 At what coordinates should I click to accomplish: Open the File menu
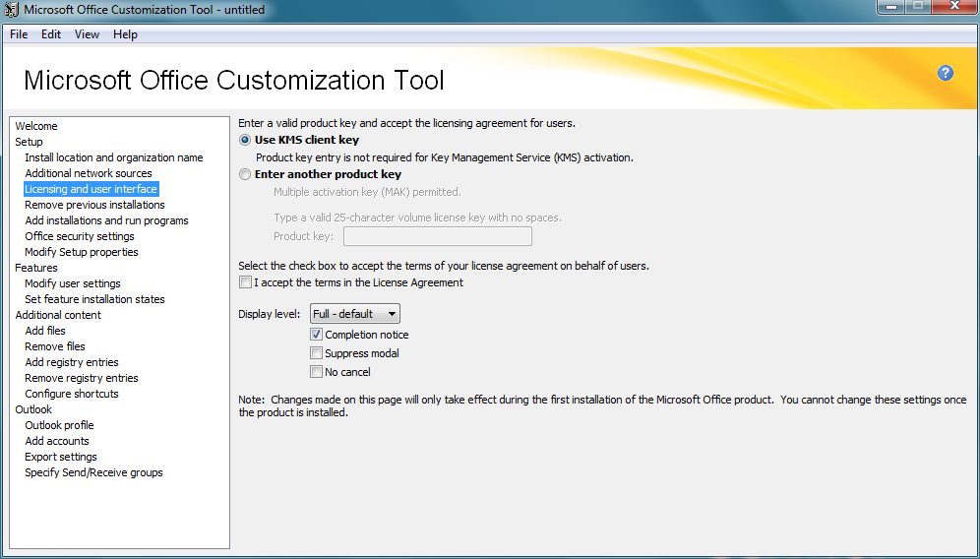pos(19,34)
